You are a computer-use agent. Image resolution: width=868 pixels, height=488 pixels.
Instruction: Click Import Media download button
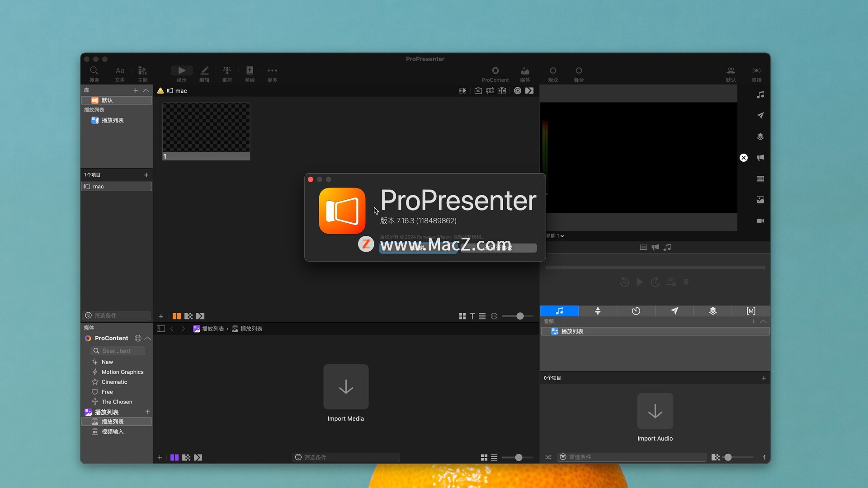point(346,387)
